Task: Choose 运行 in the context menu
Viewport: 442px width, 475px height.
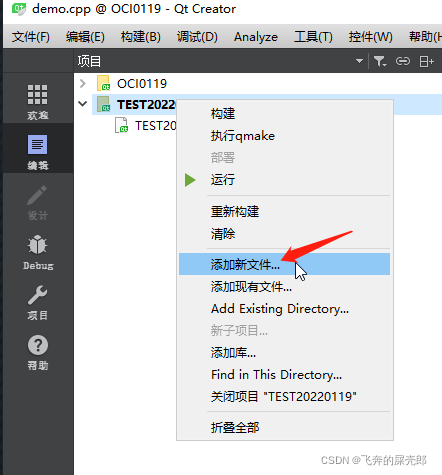Action: click(284, 180)
